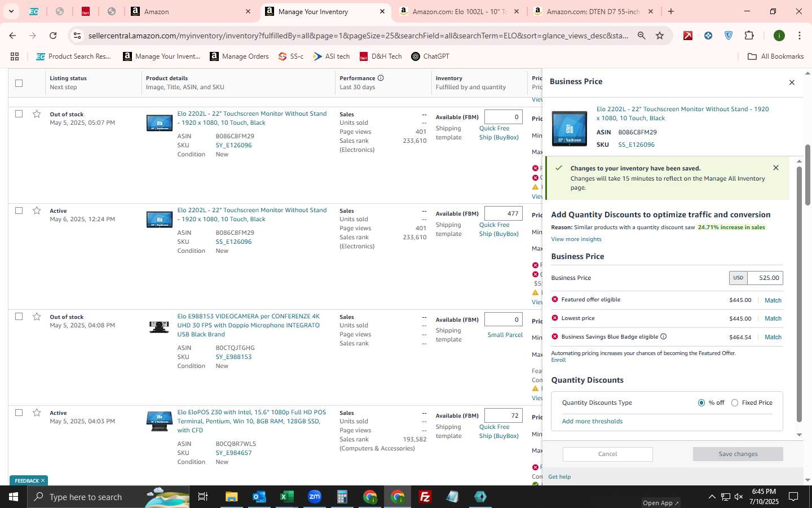Image resolution: width=812 pixels, height=508 pixels.
Task: Open the Manage Orders bookmark
Action: (x=239, y=56)
